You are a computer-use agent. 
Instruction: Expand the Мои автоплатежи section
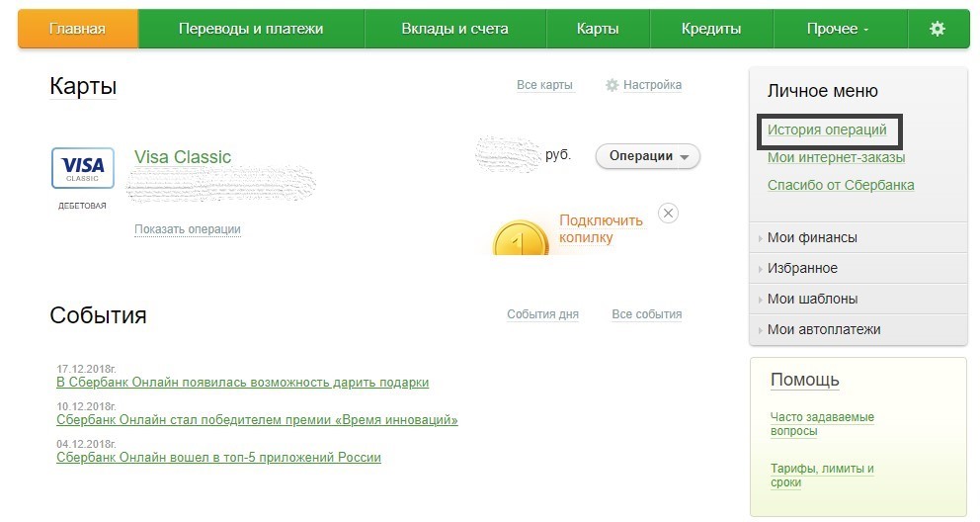point(858,329)
